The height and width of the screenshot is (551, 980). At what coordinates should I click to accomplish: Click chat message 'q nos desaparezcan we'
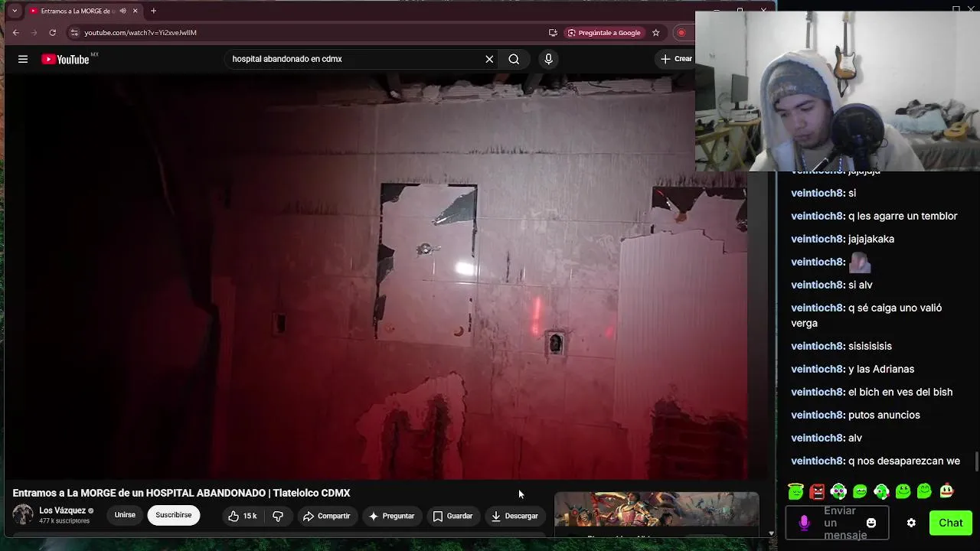[x=904, y=461]
